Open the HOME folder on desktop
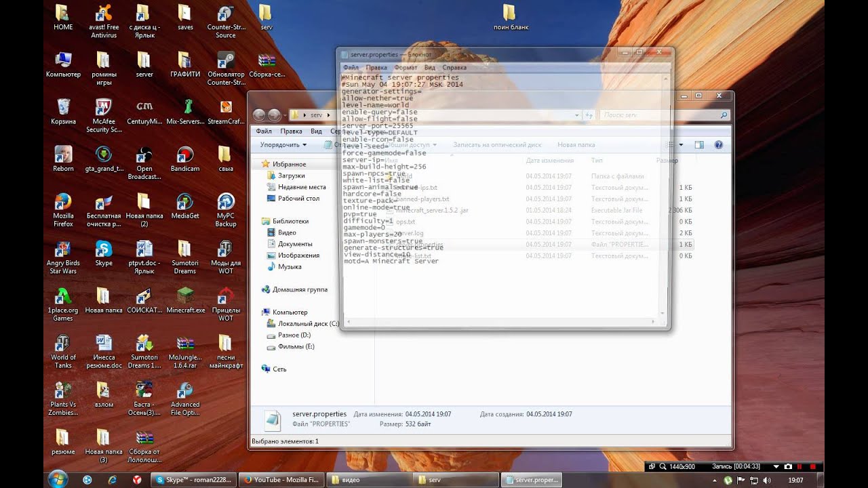Screen dimensions: 868x488 63,18
